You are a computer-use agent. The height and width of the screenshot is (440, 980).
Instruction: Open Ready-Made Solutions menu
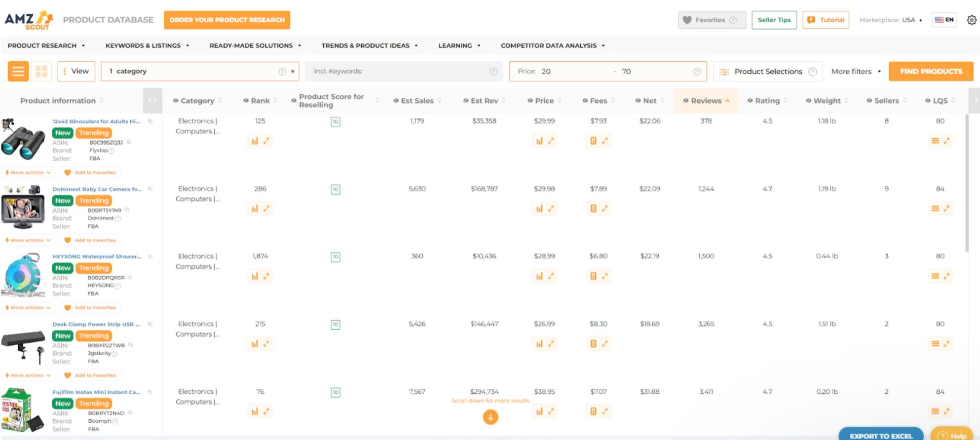(255, 45)
